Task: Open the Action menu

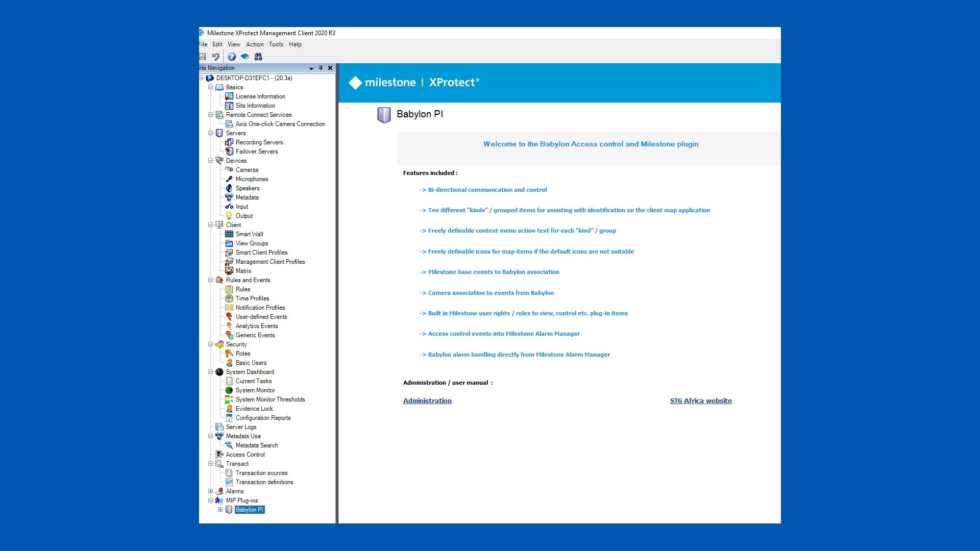Action: (x=255, y=44)
